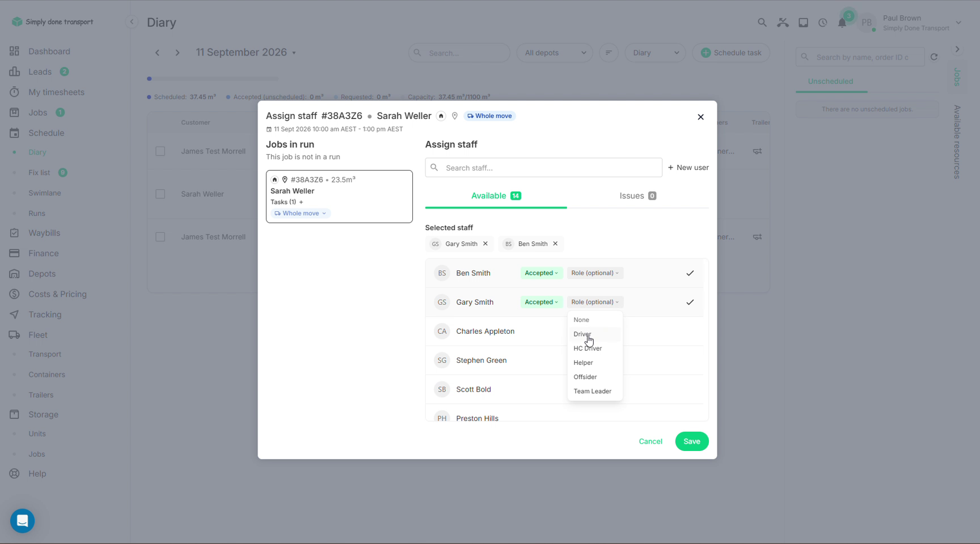Open Dashboard from the sidebar
980x544 pixels.
coord(49,52)
